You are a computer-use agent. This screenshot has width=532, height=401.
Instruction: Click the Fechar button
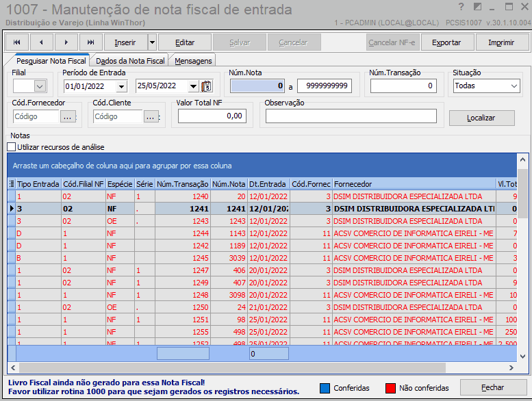(493, 387)
